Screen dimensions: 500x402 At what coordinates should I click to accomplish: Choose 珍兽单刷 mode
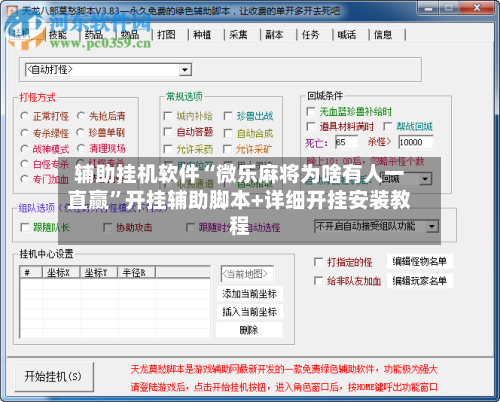(x=80, y=132)
